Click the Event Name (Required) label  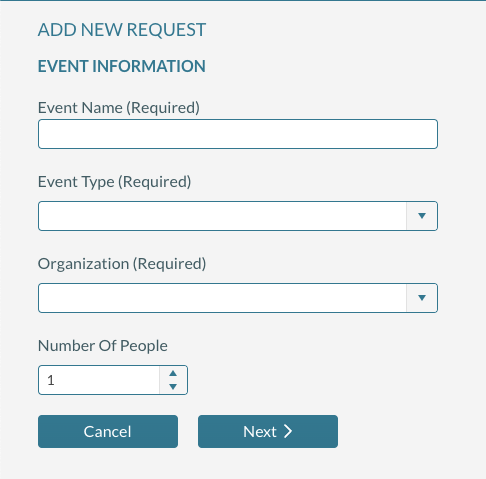119,108
